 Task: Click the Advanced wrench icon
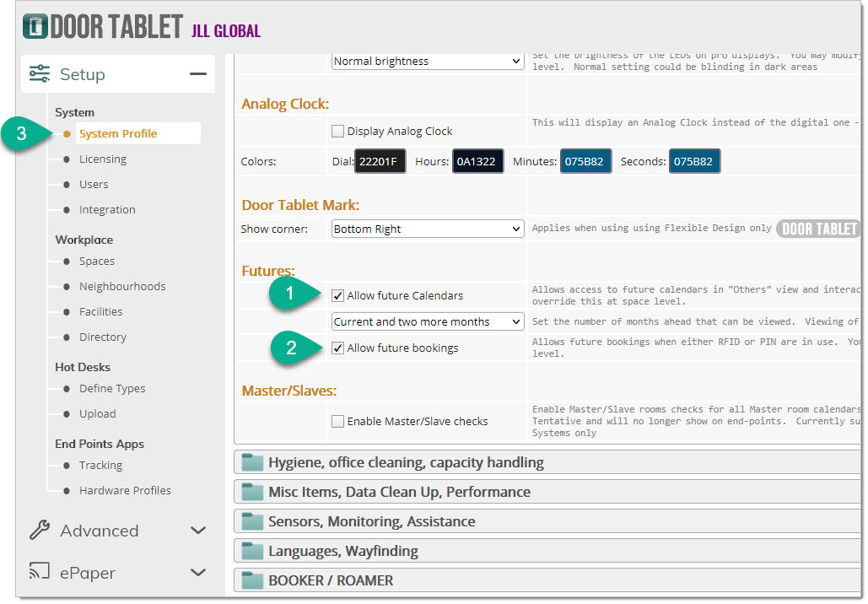tap(40, 531)
